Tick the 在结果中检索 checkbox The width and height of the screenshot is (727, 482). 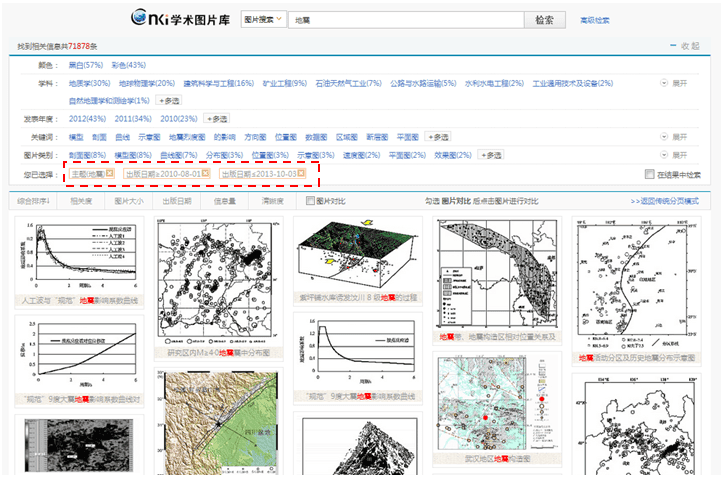649,174
